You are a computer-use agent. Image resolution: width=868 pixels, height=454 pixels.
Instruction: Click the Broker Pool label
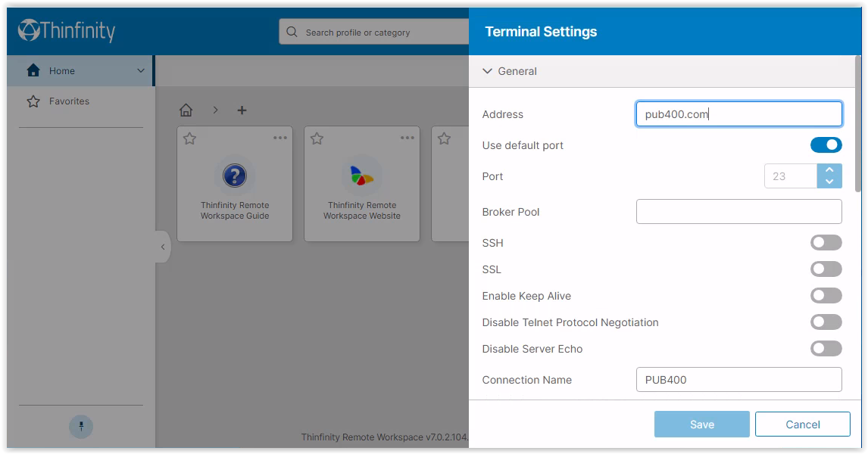510,212
